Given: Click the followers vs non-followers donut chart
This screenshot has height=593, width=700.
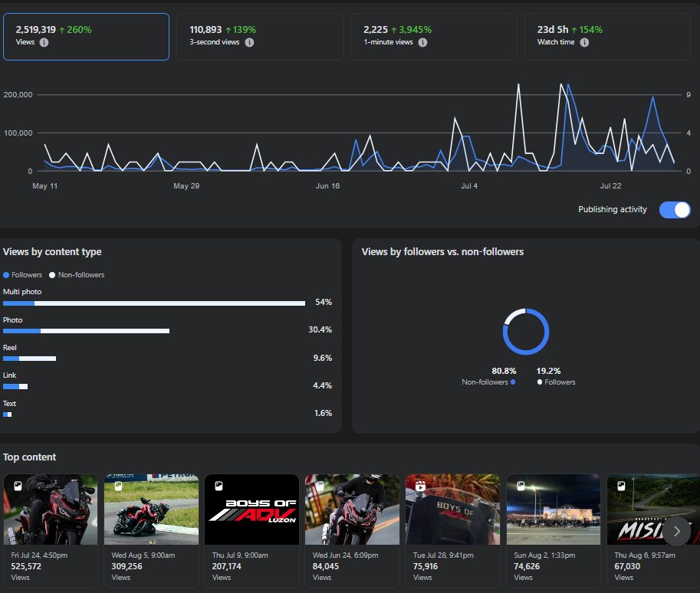Looking at the screenshot, I should [x=526, y=332].
